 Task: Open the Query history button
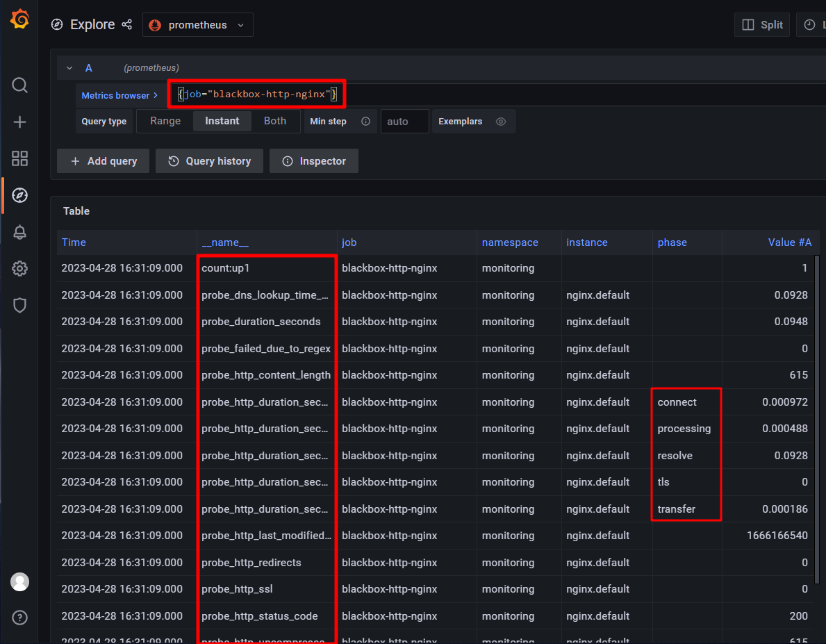pos(210,161)
